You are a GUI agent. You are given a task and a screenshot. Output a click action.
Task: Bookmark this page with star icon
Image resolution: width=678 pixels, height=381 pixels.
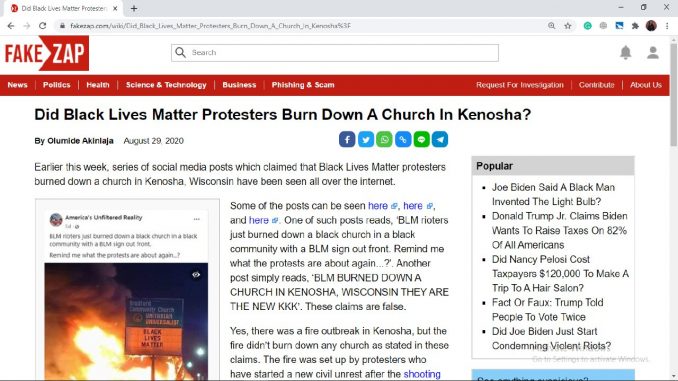[568, 26]
